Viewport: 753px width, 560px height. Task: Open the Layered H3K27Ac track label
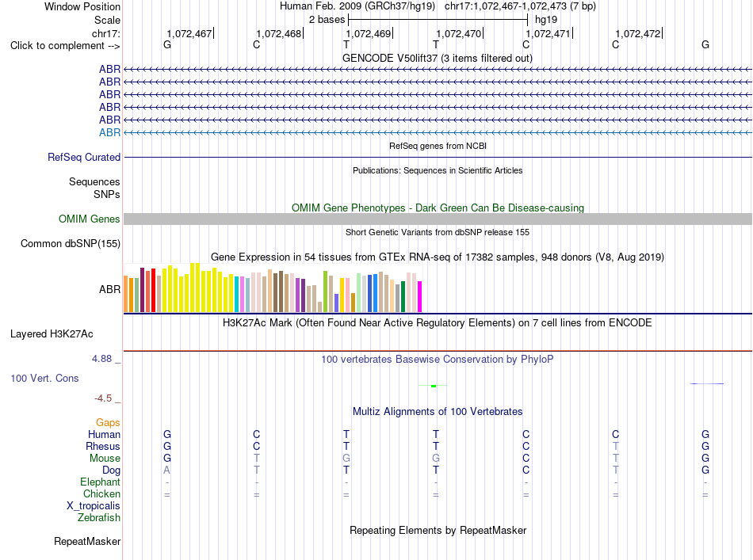pos(52,334)
